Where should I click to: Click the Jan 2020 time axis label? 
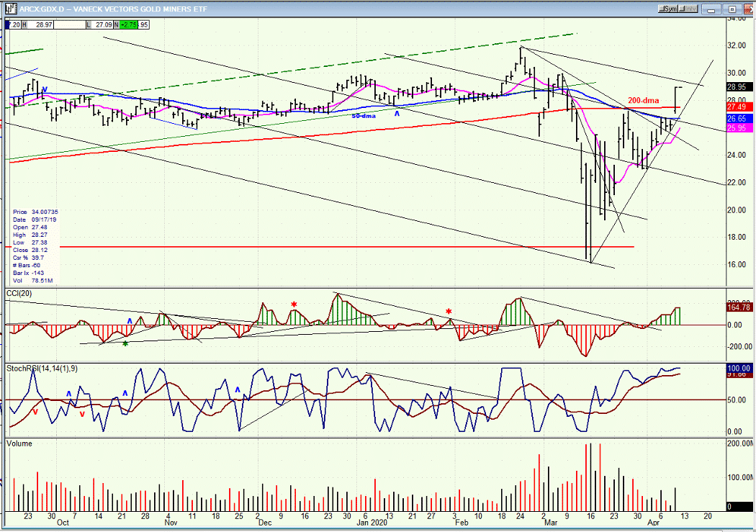point(372,523)
